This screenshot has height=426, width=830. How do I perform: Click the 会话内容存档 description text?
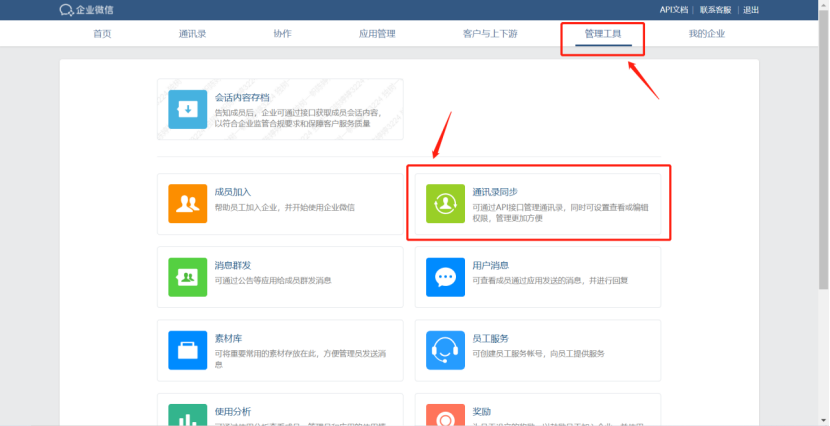click(x=299, y=118)
